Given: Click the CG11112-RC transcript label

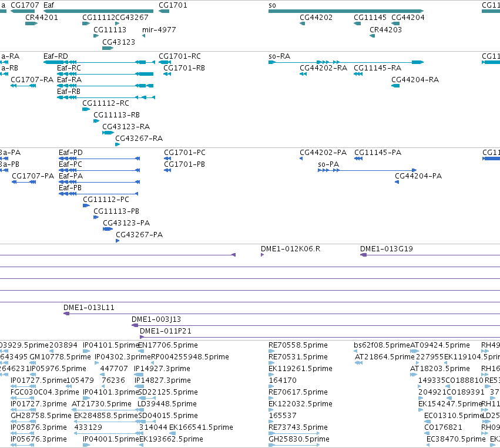Looking at the screenshot, I should [106, 103].
